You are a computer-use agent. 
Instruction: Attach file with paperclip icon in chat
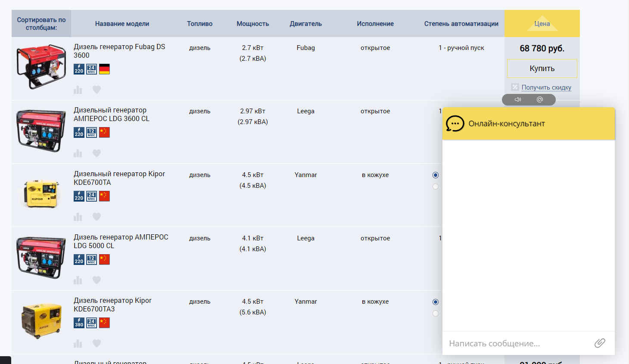point(600,343)
